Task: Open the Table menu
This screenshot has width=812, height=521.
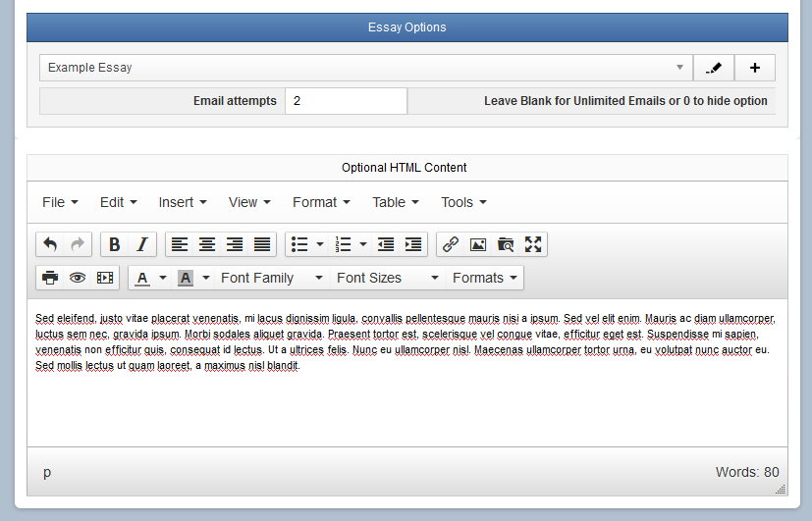Action: pyautogui.click(x=396, y=202)
